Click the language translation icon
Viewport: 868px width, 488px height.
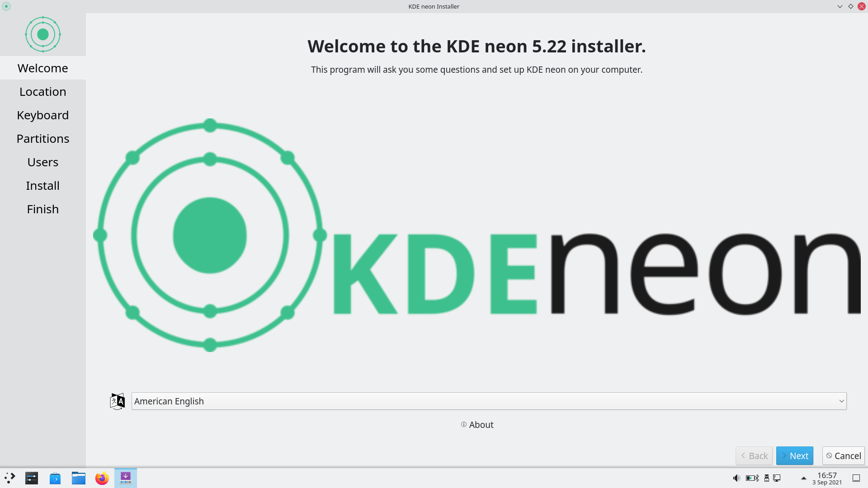pos(118,401)
